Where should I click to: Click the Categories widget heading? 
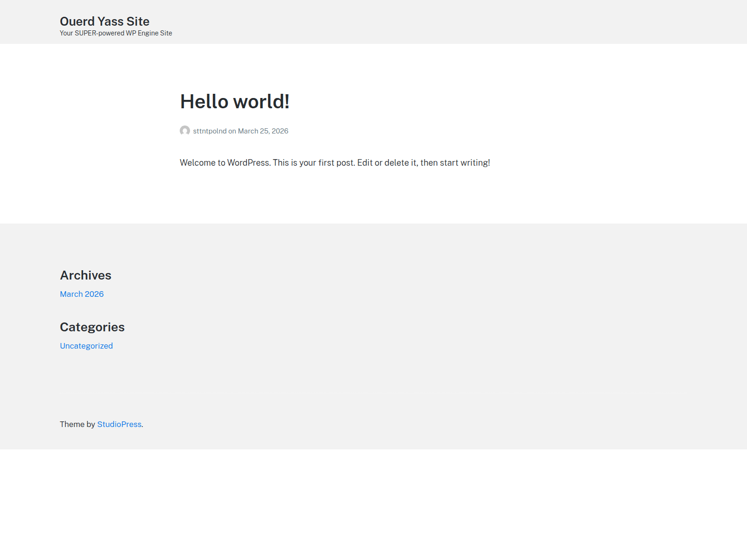[92, 327]
